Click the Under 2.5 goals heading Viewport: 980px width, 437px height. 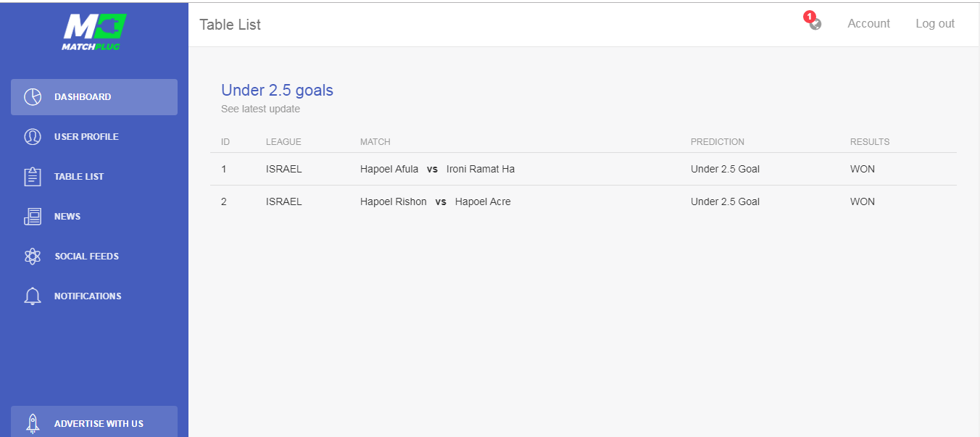tap(277, 91)
